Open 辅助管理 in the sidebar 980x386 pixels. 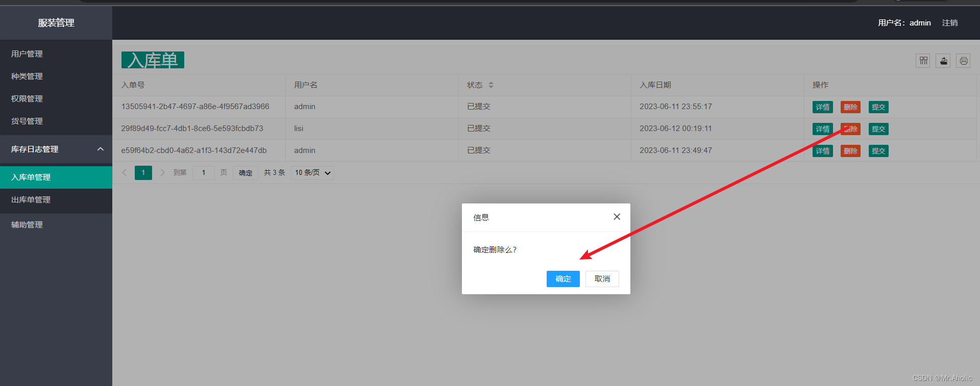tap(56, 224)
